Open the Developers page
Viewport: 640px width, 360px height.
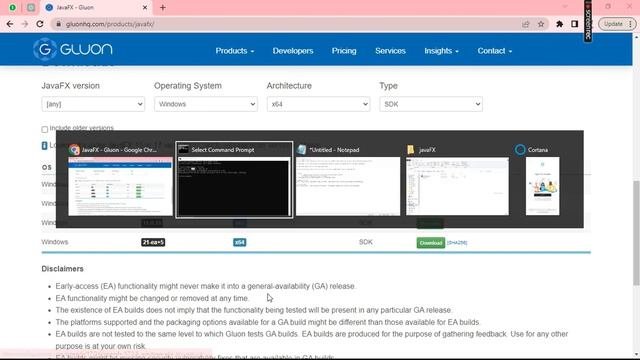pos(293,51)
